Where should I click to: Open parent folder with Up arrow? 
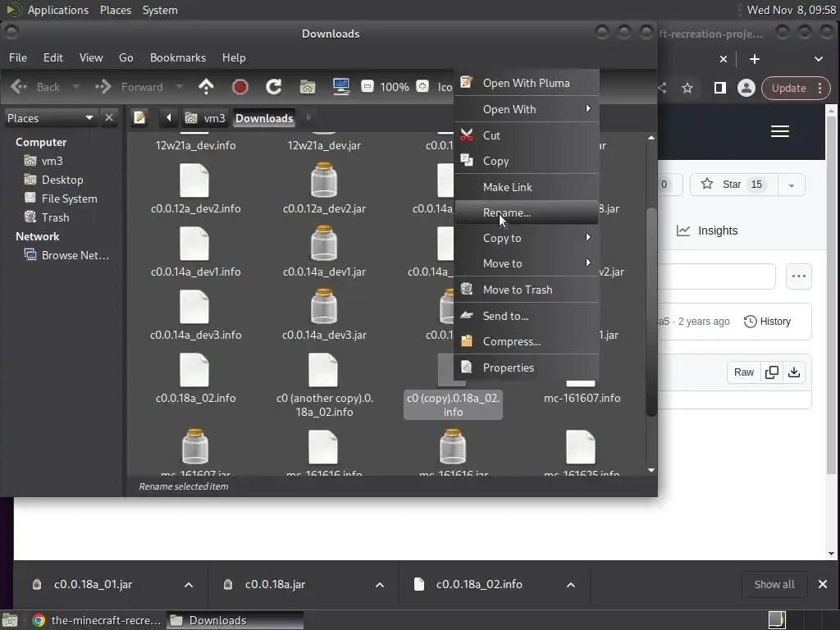coord(206,87)
